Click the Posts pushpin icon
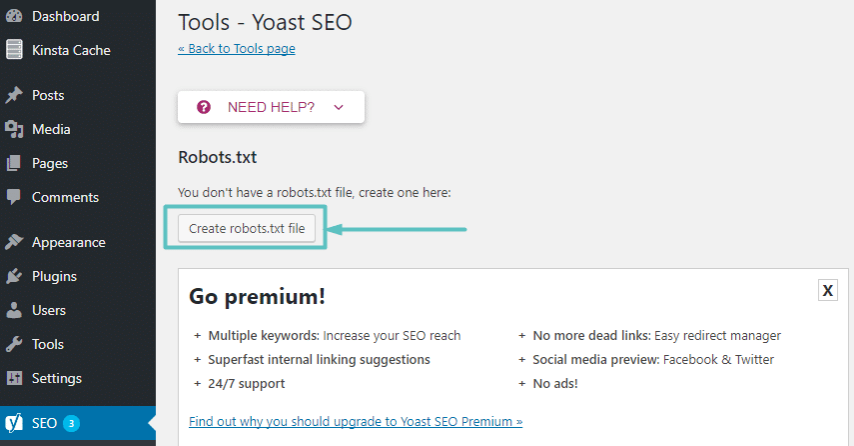The image size is (854, 446). pos(14,95)
